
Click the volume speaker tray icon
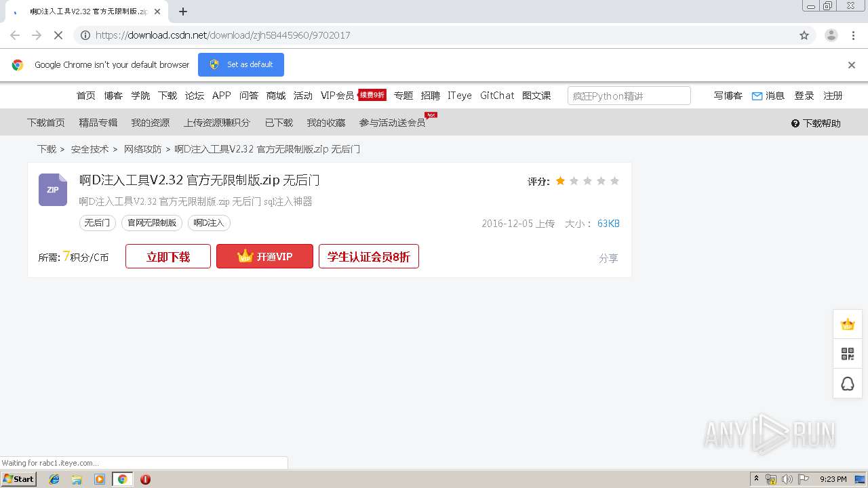(787, 479)
